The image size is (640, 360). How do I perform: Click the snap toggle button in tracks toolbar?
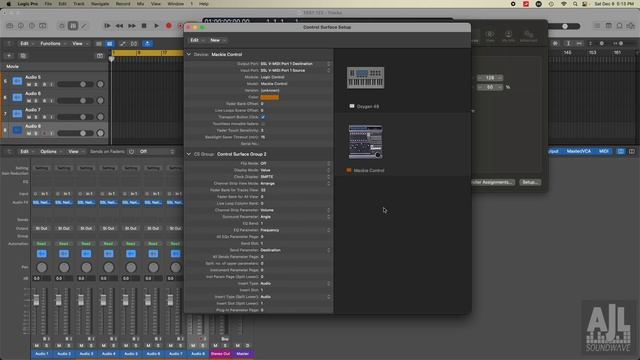[x=147, y=44]
